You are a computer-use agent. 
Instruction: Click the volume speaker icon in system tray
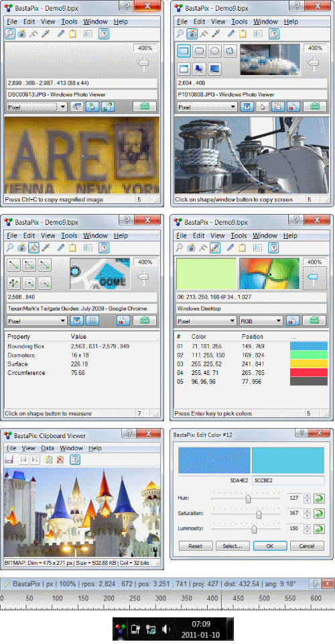tap(165, 629)
